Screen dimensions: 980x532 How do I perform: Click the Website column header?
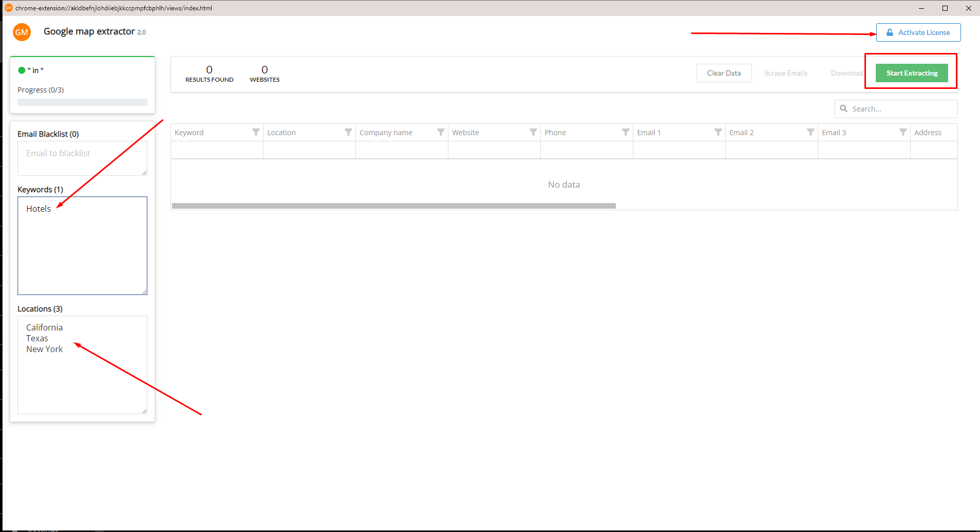tap(494, 132)
